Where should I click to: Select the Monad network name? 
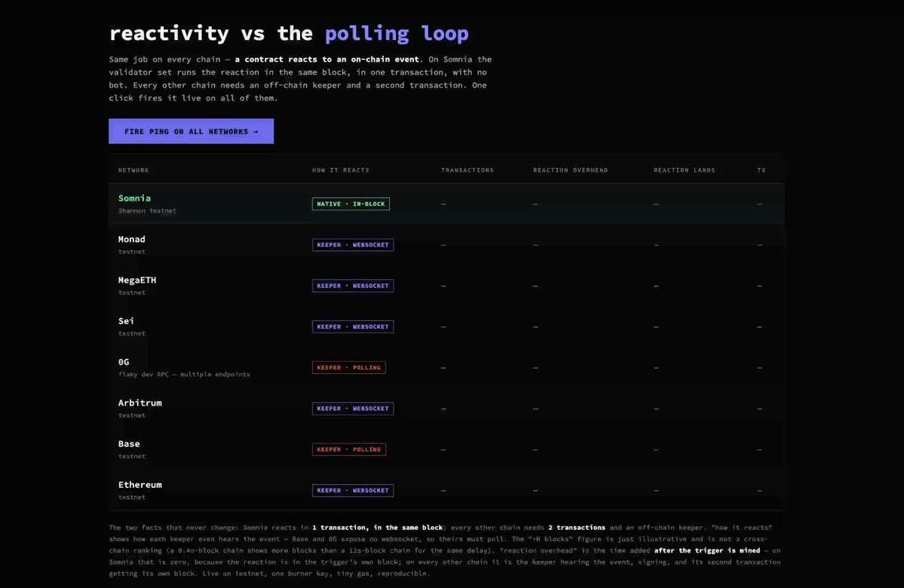[131, 239]
